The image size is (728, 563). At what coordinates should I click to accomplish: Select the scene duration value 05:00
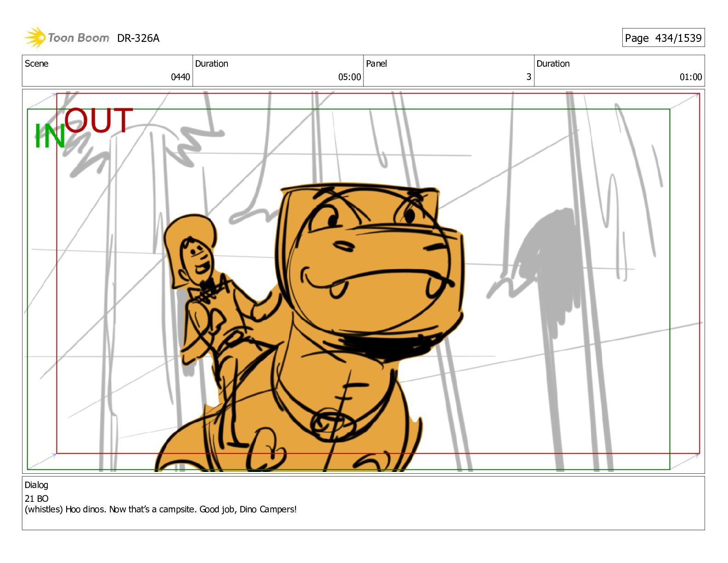coord(349,77)
